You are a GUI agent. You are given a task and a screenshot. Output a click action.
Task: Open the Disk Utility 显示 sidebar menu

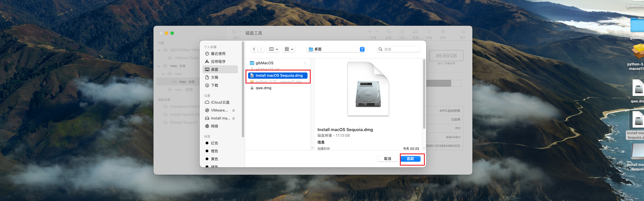(236, 32)
